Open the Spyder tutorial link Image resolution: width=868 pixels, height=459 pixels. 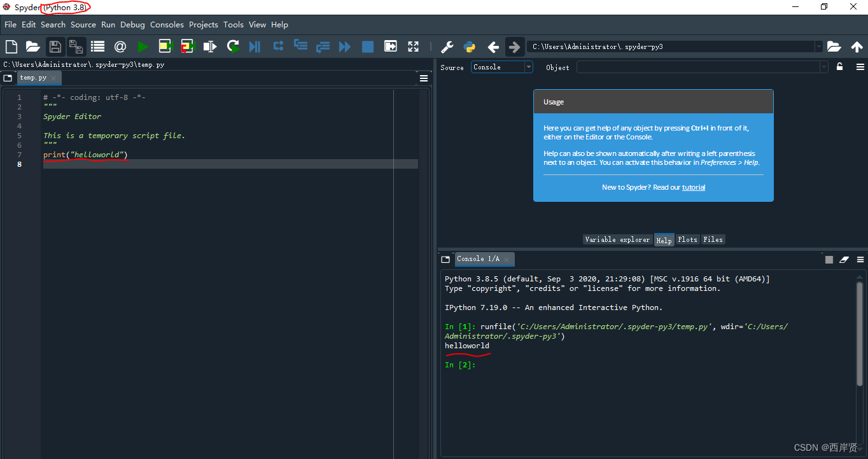click(694, 187)
